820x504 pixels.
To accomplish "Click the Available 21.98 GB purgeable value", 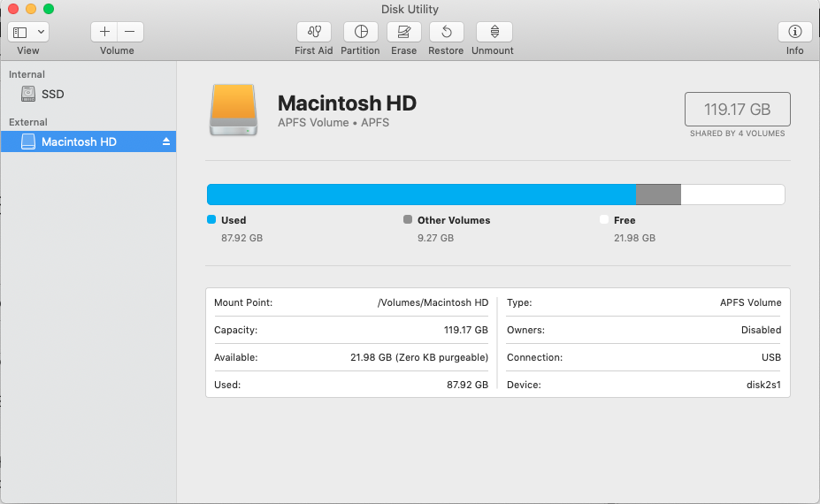I will tap(419, 357).
